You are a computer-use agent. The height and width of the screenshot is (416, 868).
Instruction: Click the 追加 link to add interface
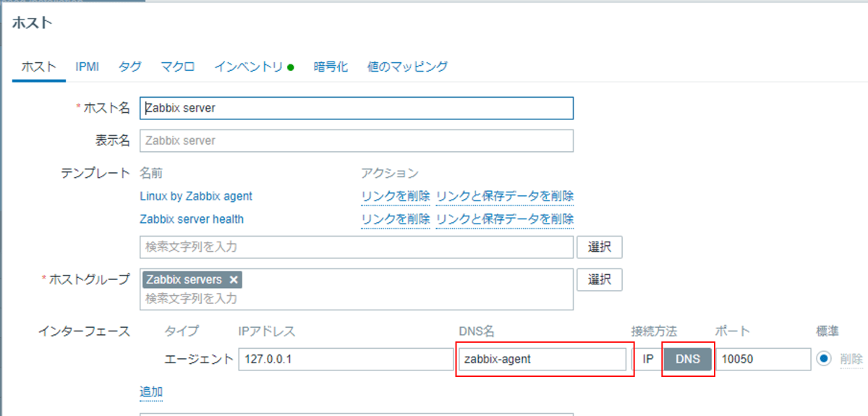151,391
